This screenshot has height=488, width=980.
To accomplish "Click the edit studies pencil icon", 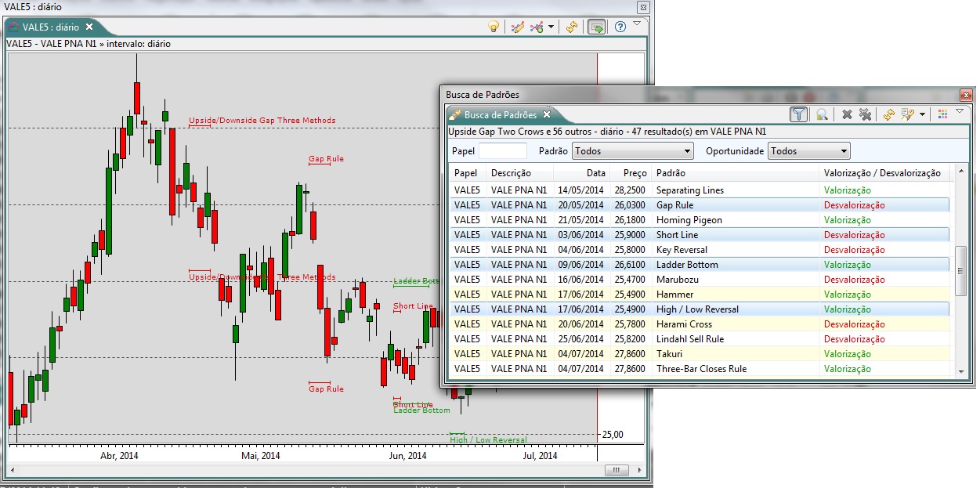I will point(517,27).
